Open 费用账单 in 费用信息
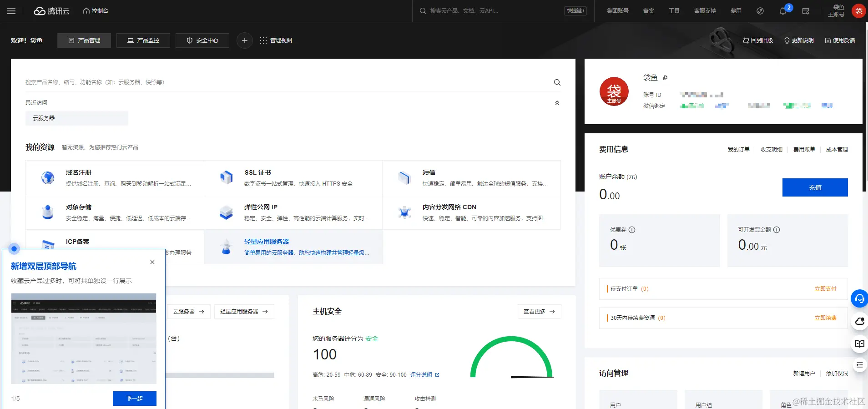868x409 pixels. (x=804, y=150)
